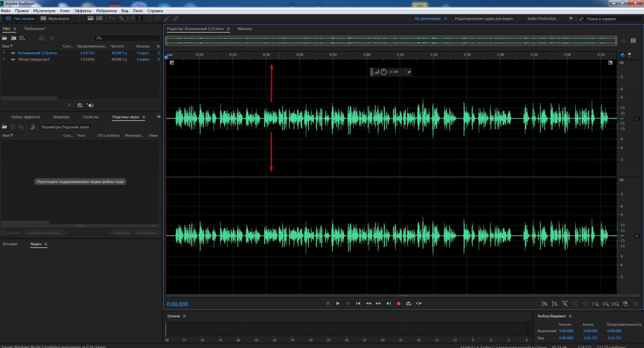Open folder icon in Подгонка звука panel
Screen dimensions: 644x348
click(5, 127)
